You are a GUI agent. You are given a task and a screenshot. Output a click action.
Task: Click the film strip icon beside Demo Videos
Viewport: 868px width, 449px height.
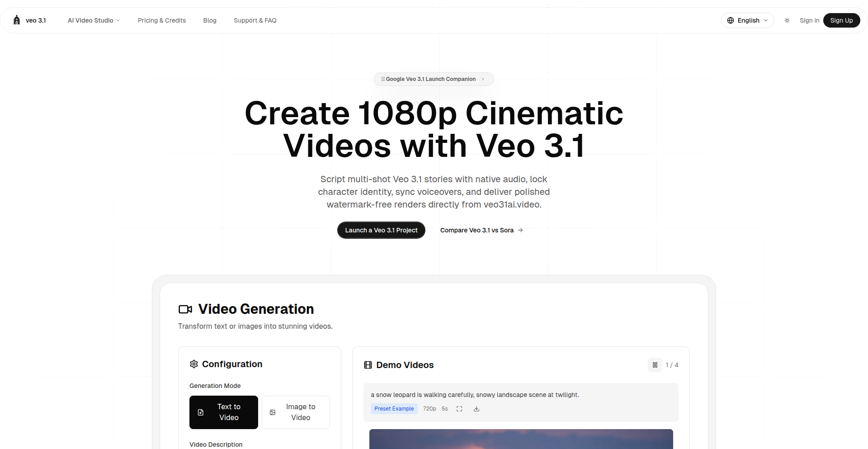368,365
